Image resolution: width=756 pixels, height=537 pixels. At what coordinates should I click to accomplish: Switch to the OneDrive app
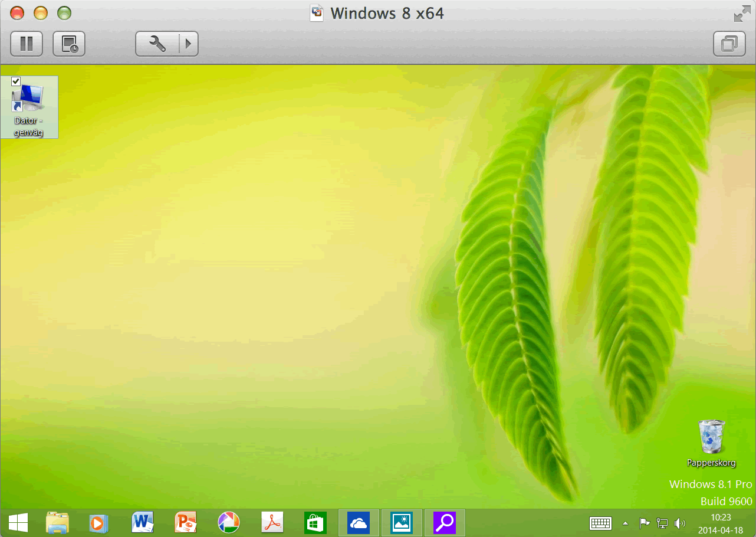(359, 523)
